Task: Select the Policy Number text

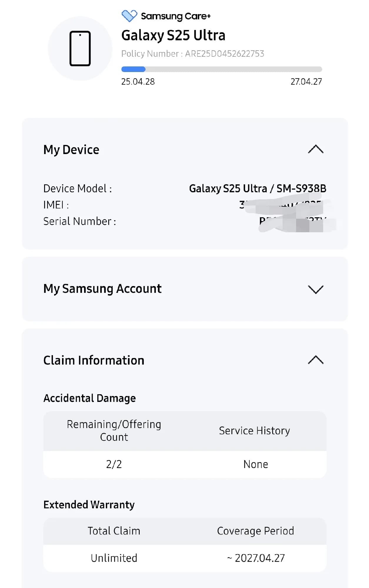Action: click(x=193, y=54)
